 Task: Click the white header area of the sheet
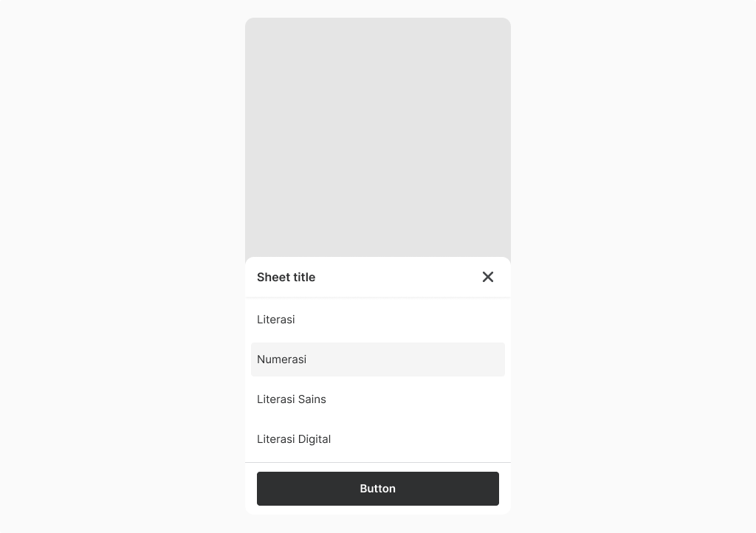pyautogui.click(x=396, y=277)
